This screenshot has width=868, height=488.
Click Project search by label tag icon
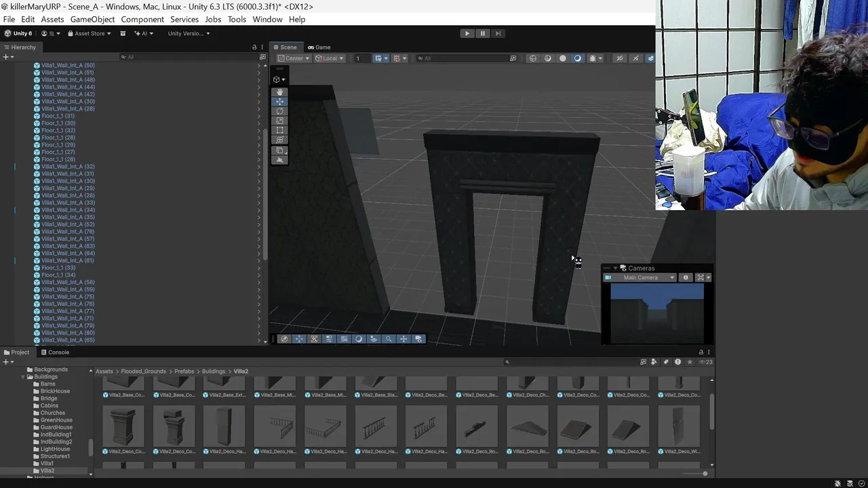666,362
